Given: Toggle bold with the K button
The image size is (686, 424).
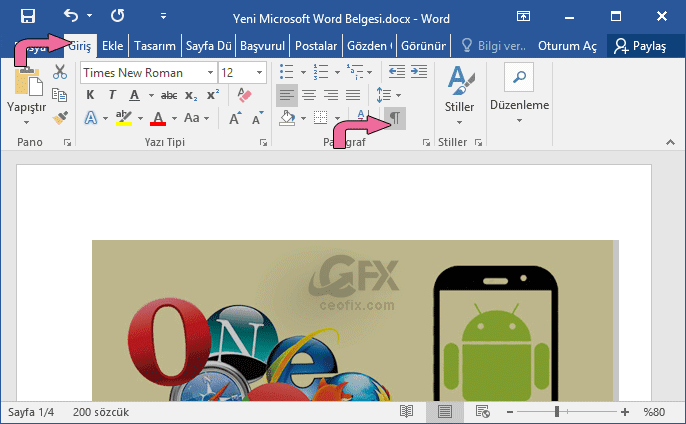Looking at the screenshot, I should (91, 95).
